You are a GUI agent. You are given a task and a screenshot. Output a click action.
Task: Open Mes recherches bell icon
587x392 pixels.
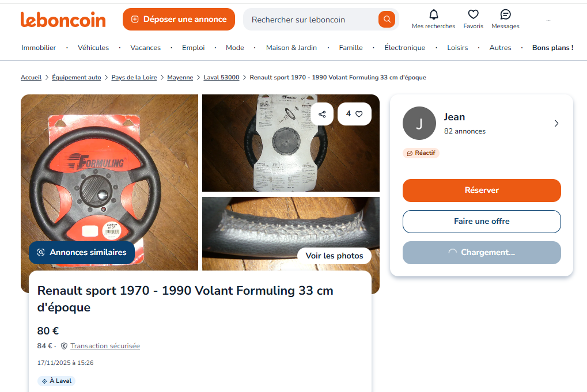pyautogui.click(x=433, y=14)
